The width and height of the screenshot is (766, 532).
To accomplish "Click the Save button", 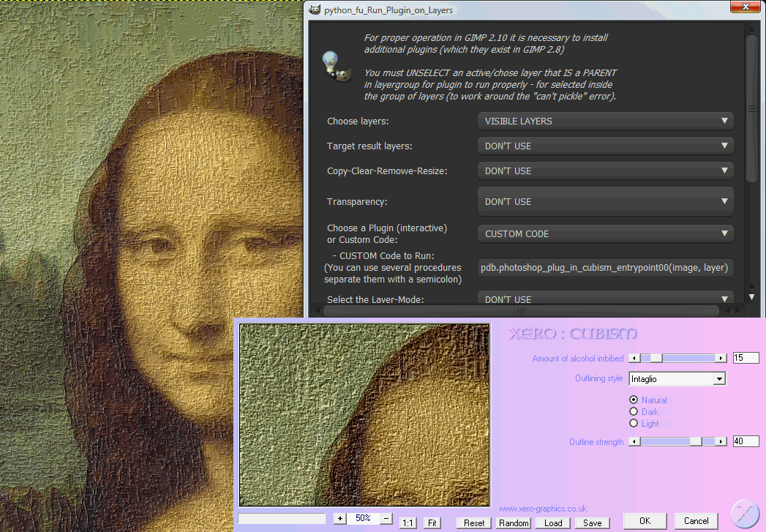I will click(x=592, y=523).
